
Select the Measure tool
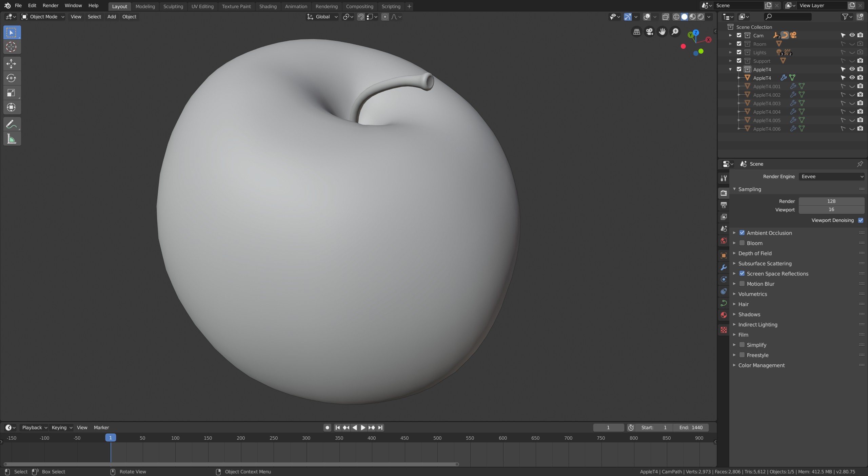pos(11,139)
